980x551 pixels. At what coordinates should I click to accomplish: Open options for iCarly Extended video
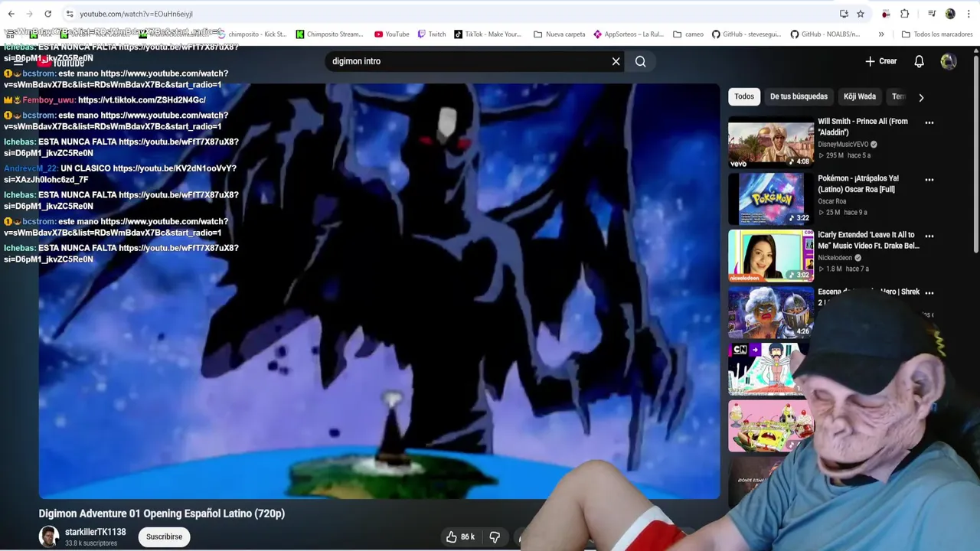click(x=929, y=236)
